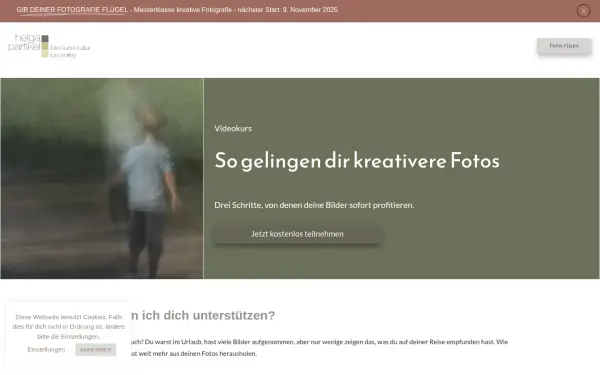This screenshot has width=600, height=375.
Task: Click the Videokurs label
Action: pyautogui.click(x=233, y=129)
